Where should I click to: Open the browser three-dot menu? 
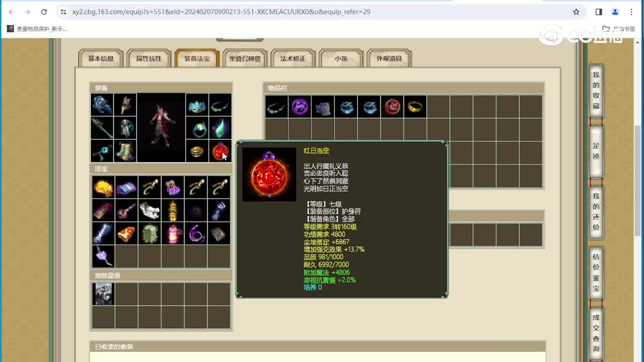click(631, 12)
